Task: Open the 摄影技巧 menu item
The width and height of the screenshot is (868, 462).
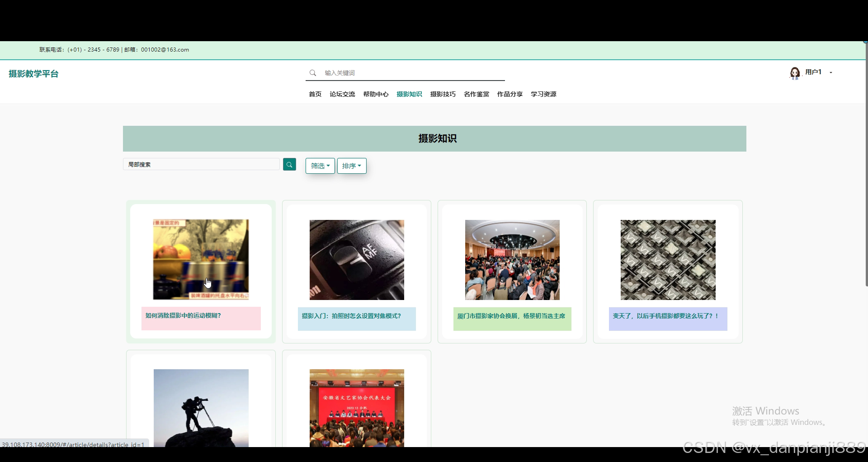Action: click(443, 94)
